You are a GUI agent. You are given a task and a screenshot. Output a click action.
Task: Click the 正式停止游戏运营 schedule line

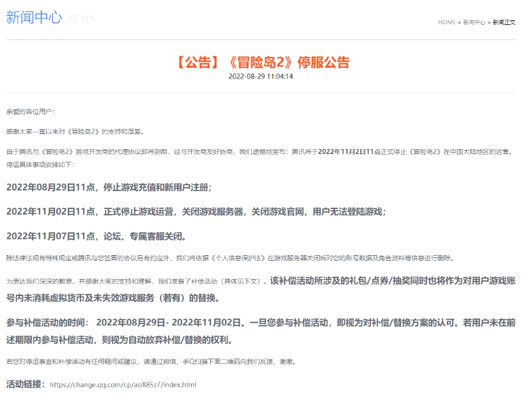coord(196,212)
